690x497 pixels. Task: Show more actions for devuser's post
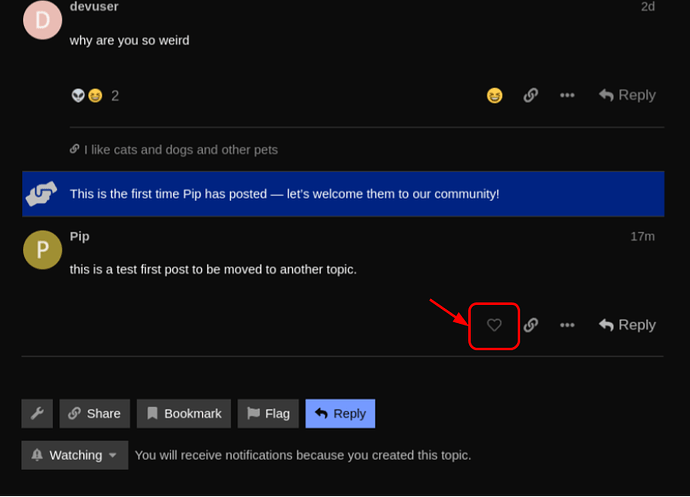567,95
